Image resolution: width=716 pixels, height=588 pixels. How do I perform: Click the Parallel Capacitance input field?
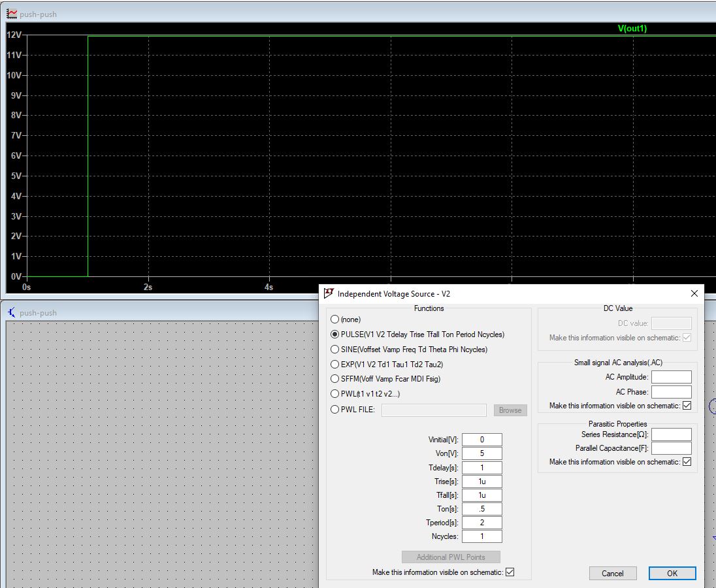[672, 448]
